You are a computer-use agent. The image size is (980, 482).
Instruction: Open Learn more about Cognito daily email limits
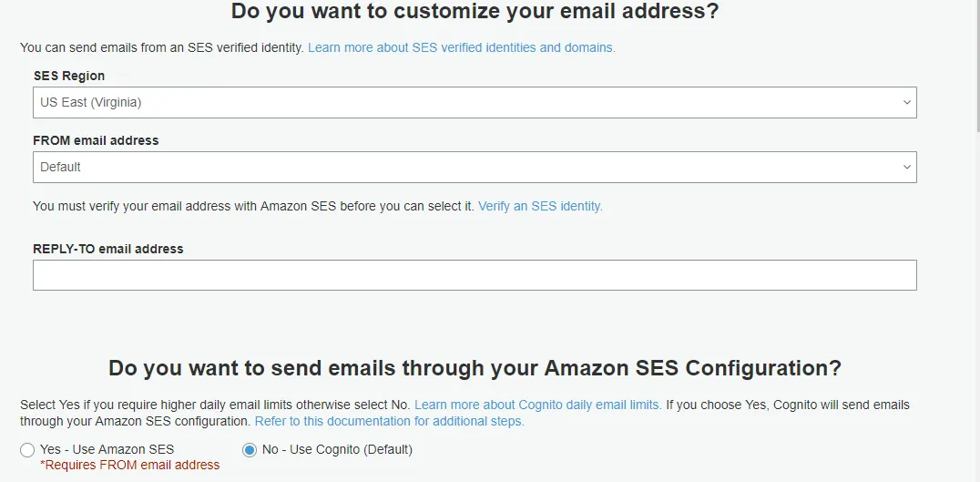click(537, 405)
